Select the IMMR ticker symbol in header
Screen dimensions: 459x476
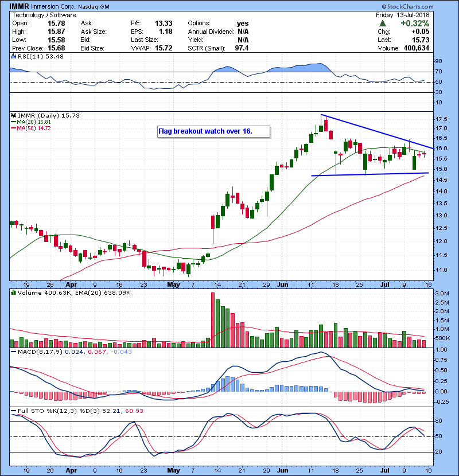(x=20, y=6)
